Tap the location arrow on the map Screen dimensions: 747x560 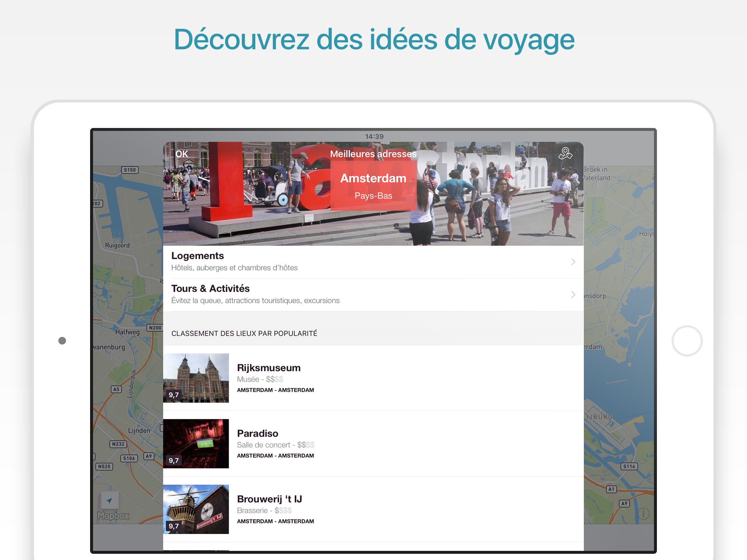[109, 501]
